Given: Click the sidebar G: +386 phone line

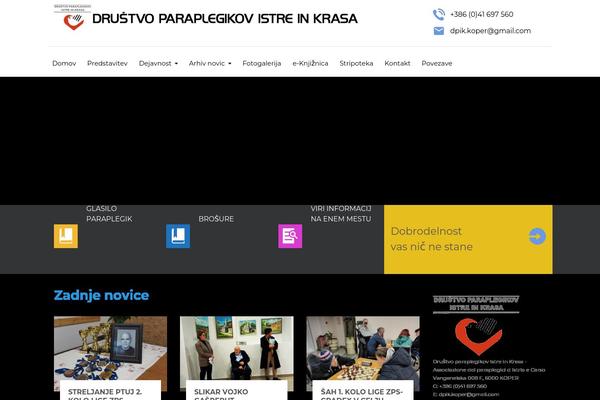Looking at the screenshot, I should point(460,386).
